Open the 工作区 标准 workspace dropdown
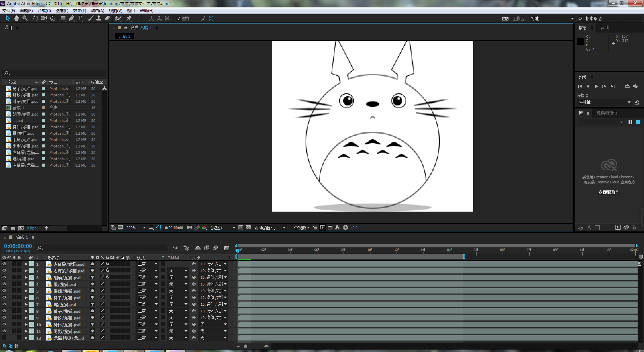 [552, 19]
